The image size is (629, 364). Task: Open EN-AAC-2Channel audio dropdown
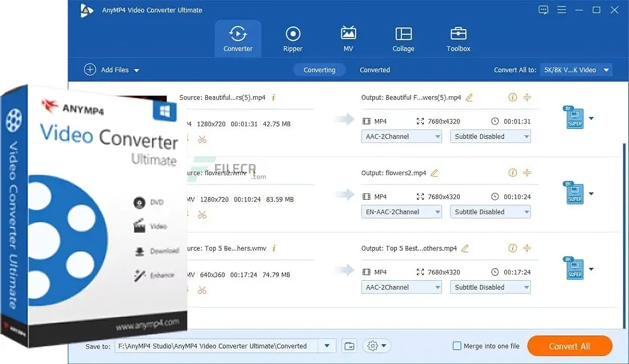(x=401, y=212)
